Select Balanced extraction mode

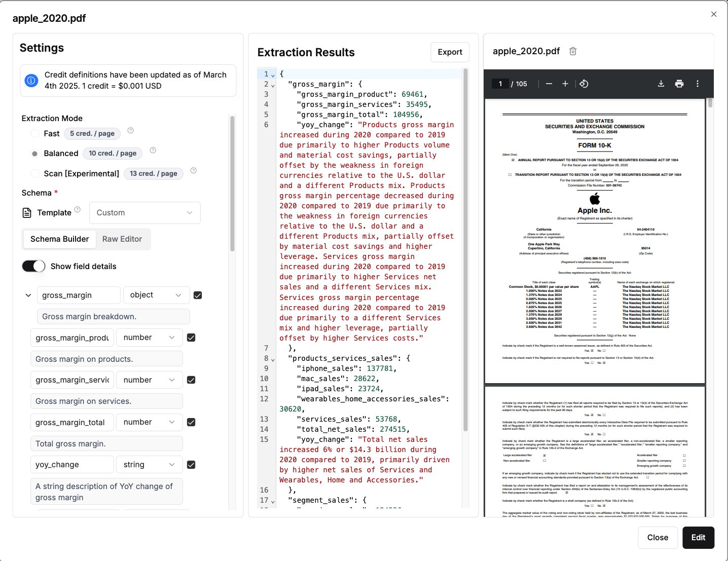click(x=35, y=154)
